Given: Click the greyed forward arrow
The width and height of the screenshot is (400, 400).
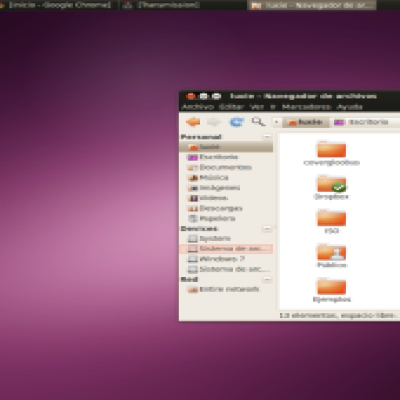Looking at the screenshot, I should 214,122.
